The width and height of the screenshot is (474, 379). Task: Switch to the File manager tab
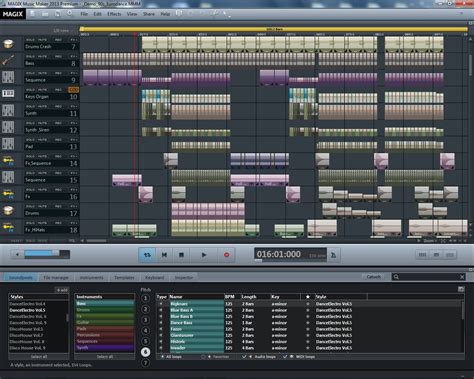pos(56,277)
